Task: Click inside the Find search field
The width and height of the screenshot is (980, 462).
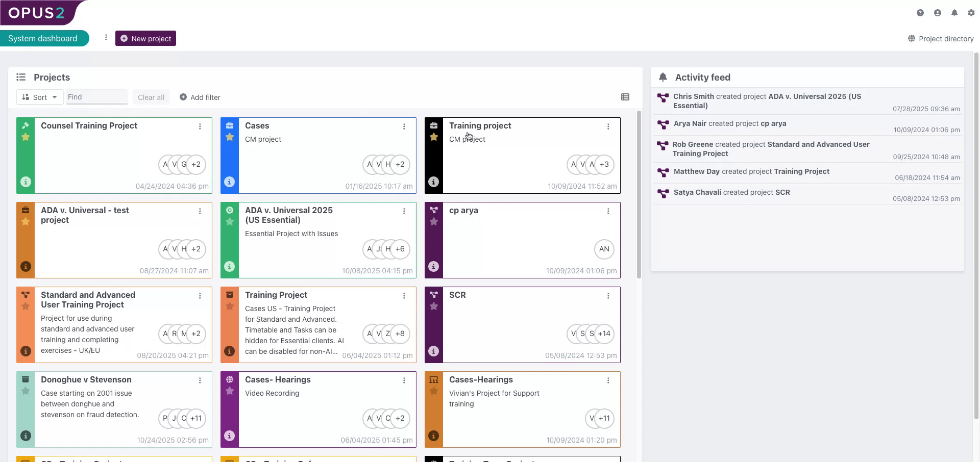Action: click(x=96, y=97)
